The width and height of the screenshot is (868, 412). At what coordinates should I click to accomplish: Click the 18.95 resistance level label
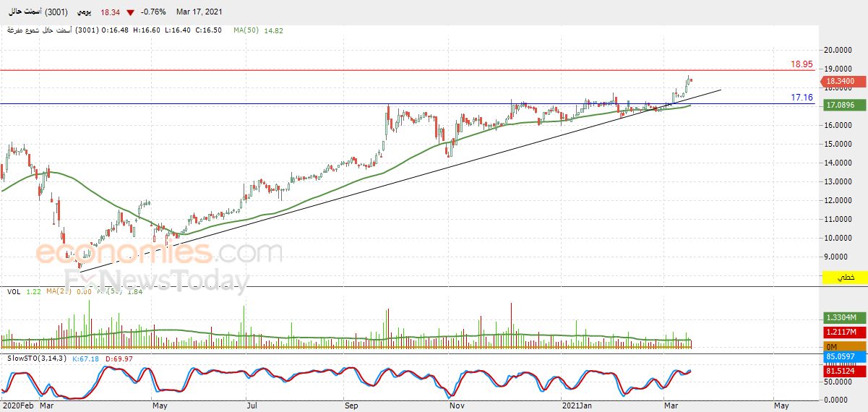[x=802, y=64]
